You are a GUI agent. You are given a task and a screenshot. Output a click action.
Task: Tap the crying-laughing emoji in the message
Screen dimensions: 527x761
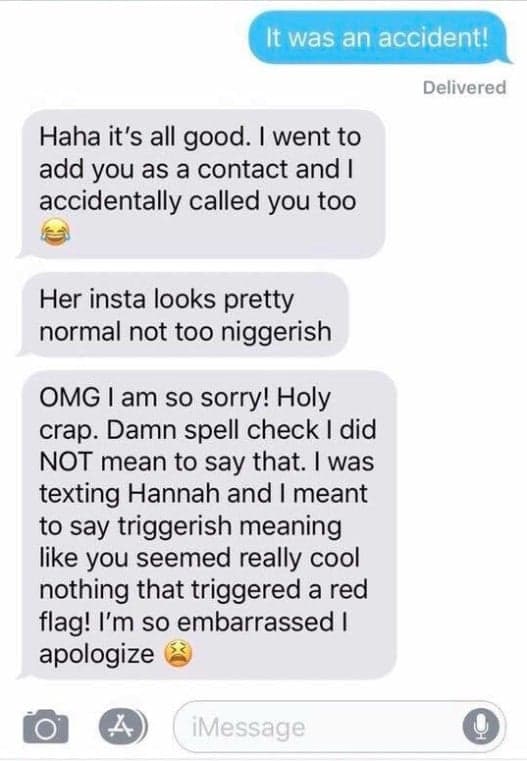point(55,232)
